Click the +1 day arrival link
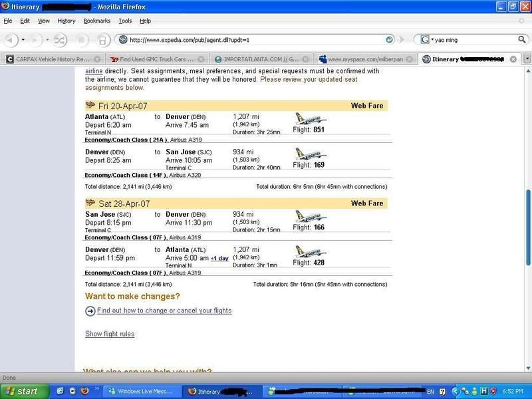Viewport: 532px width, 399px height. (219, 258)
